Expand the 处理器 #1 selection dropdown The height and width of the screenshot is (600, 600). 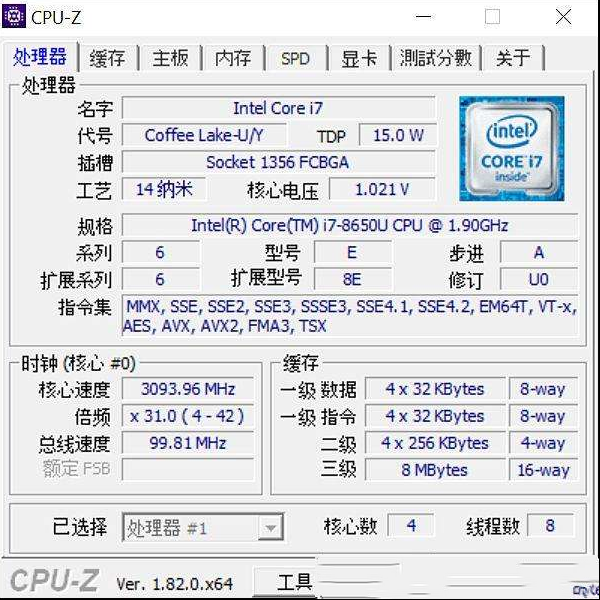click(x=203, y=528)
